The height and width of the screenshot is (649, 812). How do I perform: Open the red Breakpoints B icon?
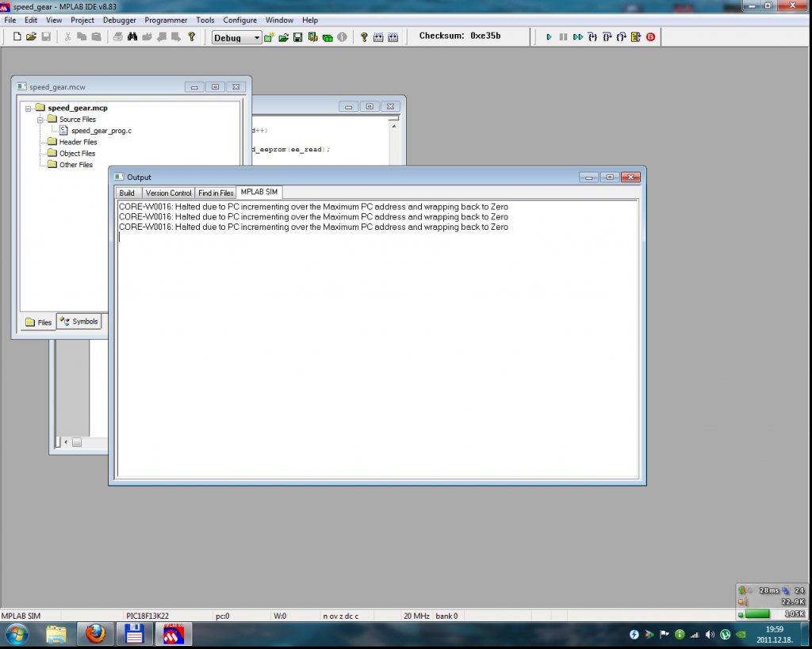(651, 36)
